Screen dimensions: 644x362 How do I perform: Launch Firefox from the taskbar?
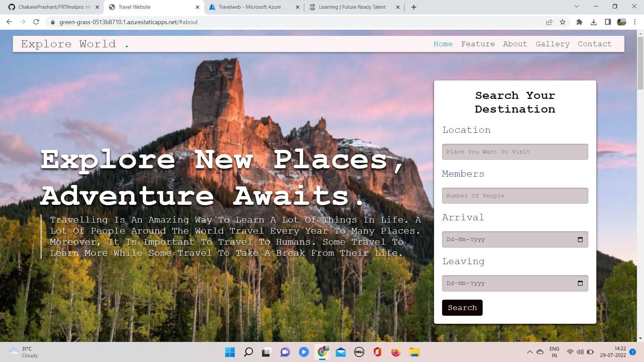click(396, 352)
